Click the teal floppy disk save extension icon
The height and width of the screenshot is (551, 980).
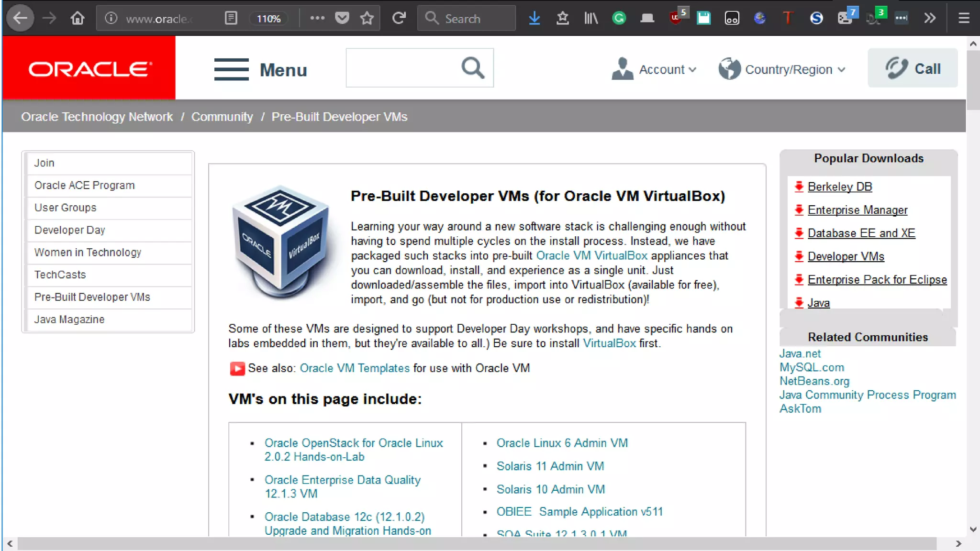tap(703, 18)
